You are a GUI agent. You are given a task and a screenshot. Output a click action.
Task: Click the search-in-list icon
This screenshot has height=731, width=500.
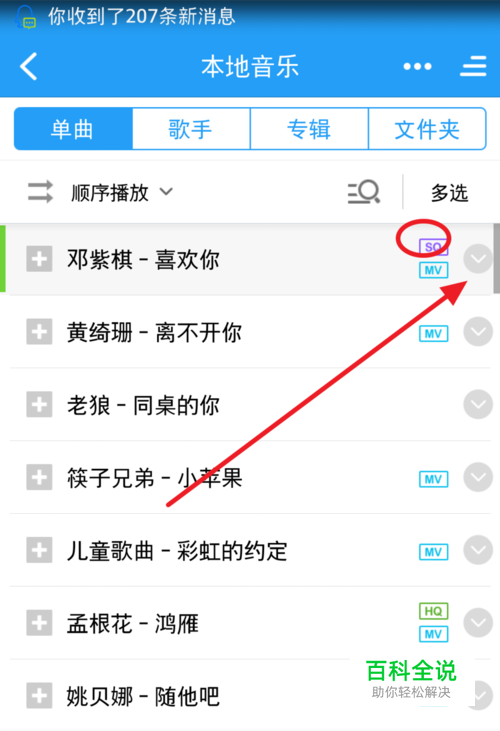364,192
